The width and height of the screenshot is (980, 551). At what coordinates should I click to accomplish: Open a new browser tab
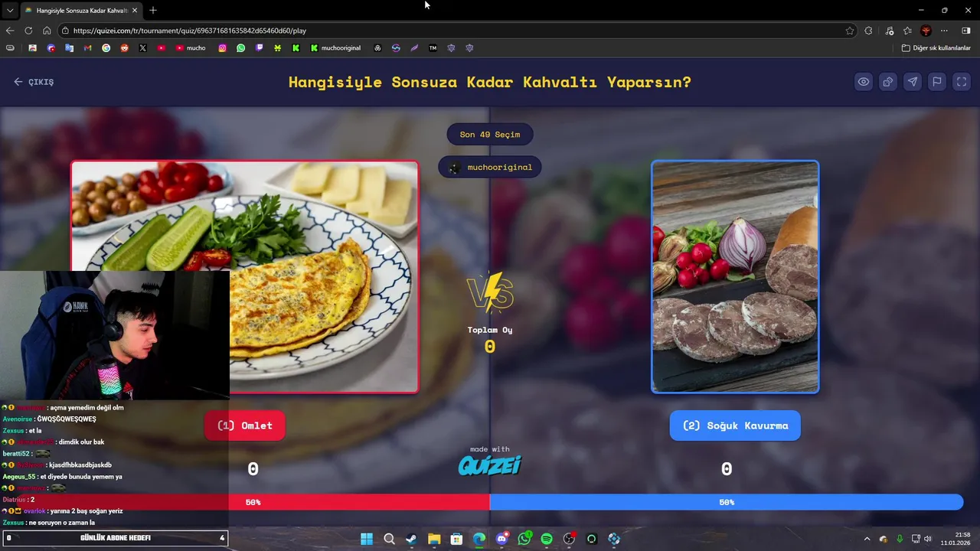click(153, 10)
